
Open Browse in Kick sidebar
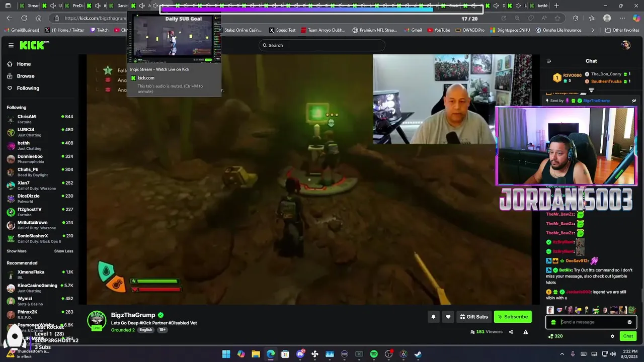point(21,76)
